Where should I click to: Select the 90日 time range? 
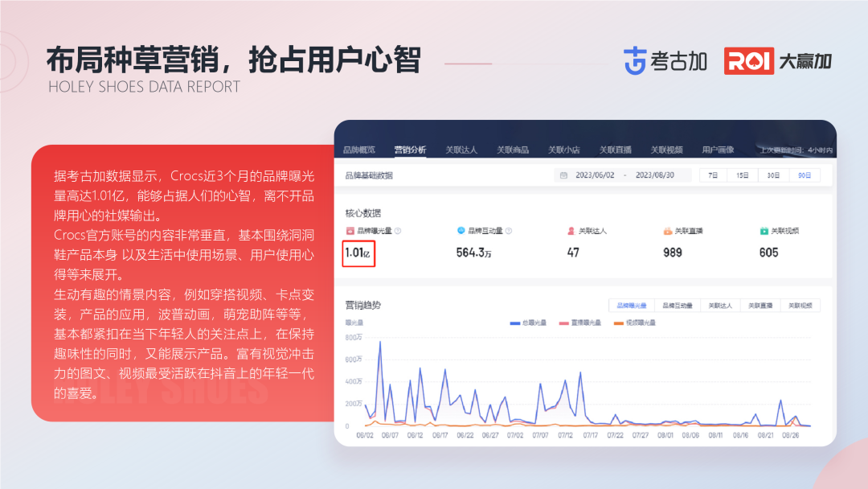[805, 175]
